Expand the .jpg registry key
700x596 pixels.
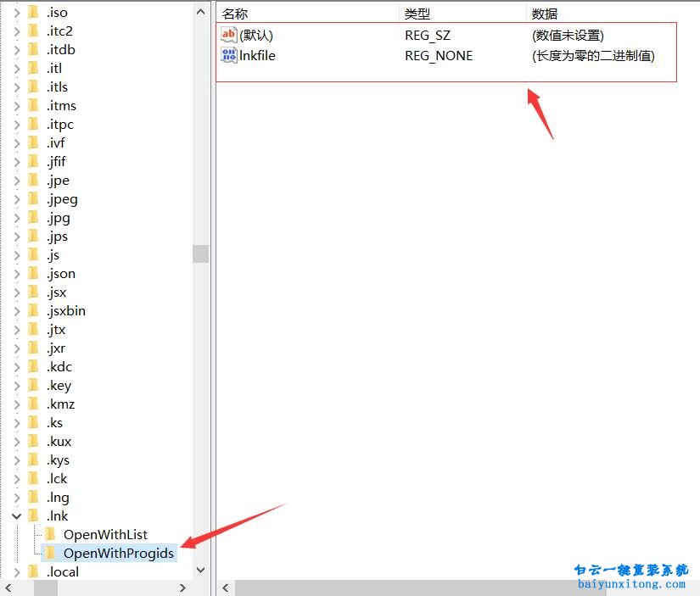tap(16, 217)
